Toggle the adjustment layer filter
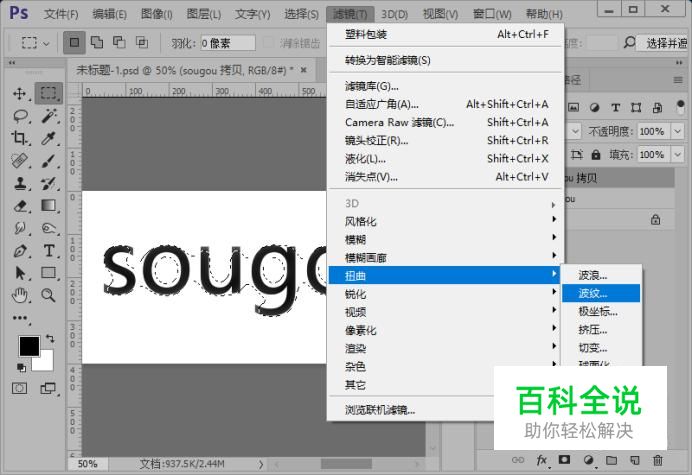 coord(594,107)
